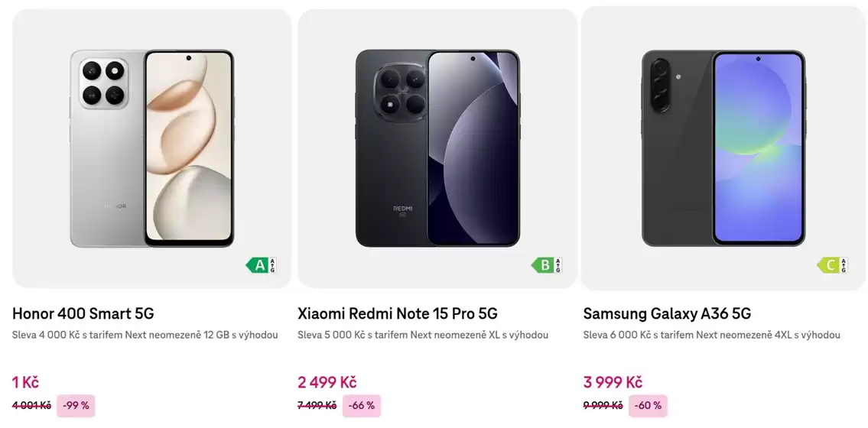The height and width of the screenshot is (428, 868).
Task: Open the Samsung Galaxy A36 5G image
Action: (723, 149)
